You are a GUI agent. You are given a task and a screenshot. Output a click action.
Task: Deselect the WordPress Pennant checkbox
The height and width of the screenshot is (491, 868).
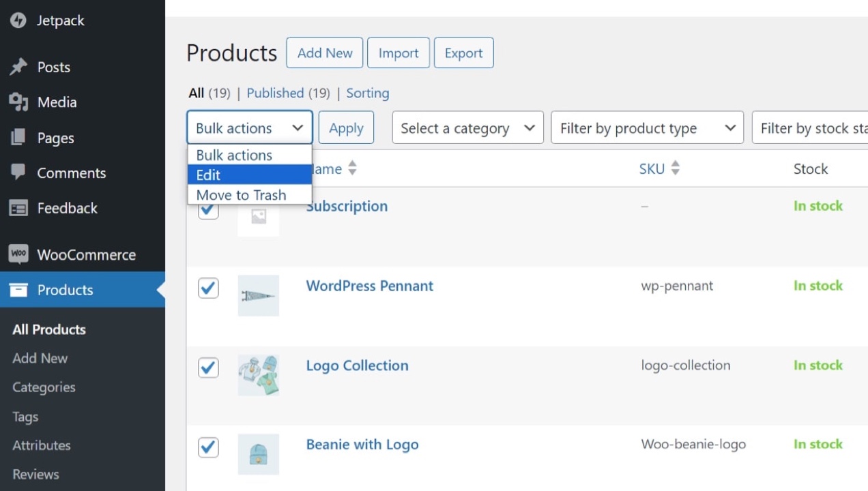pos(208,288)
